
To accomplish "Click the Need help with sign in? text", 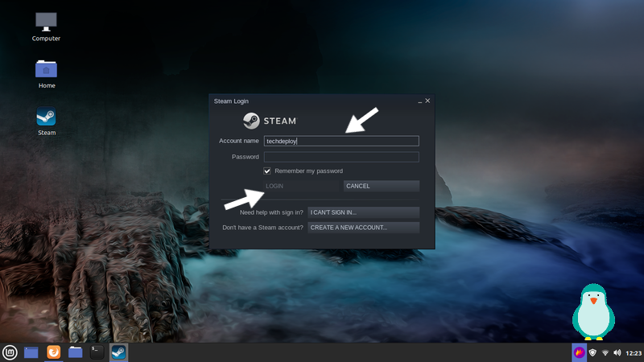I will pos(271,212).
